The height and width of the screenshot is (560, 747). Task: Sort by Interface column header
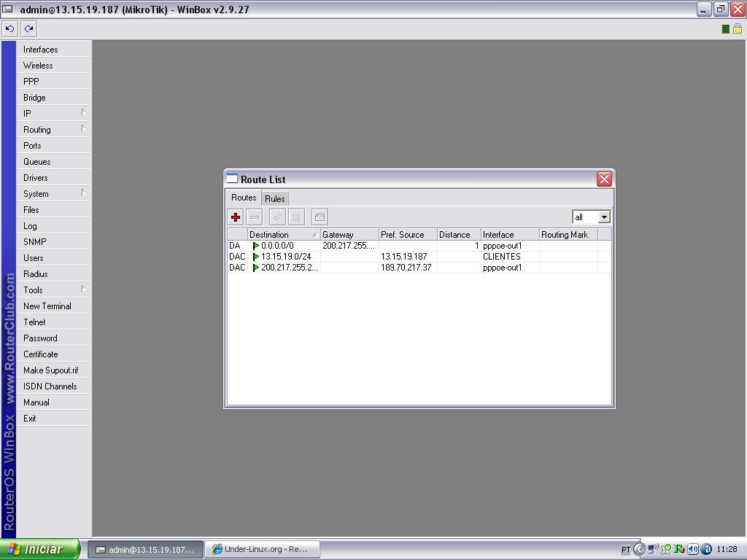(510, 235)
